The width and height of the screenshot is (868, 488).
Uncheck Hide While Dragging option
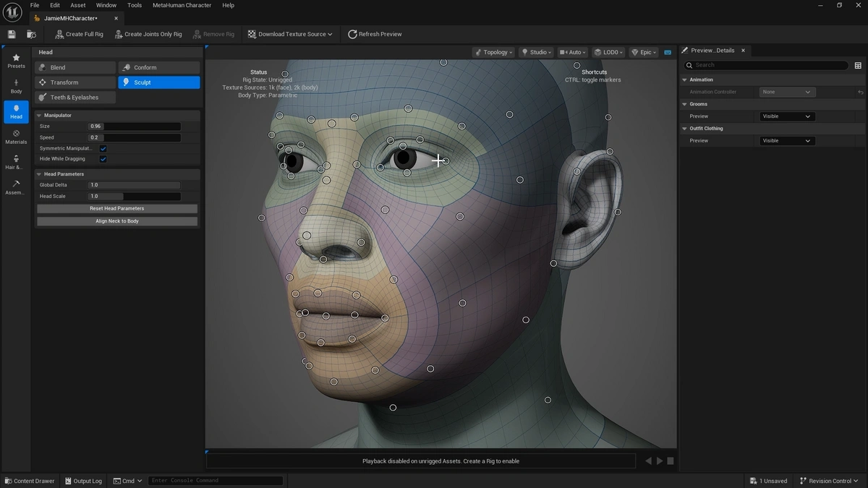point(103,159)
